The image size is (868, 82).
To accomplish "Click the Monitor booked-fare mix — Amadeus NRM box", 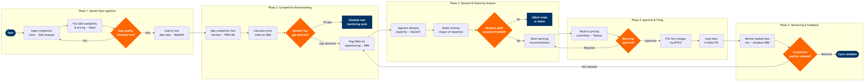I will point(757,41).
